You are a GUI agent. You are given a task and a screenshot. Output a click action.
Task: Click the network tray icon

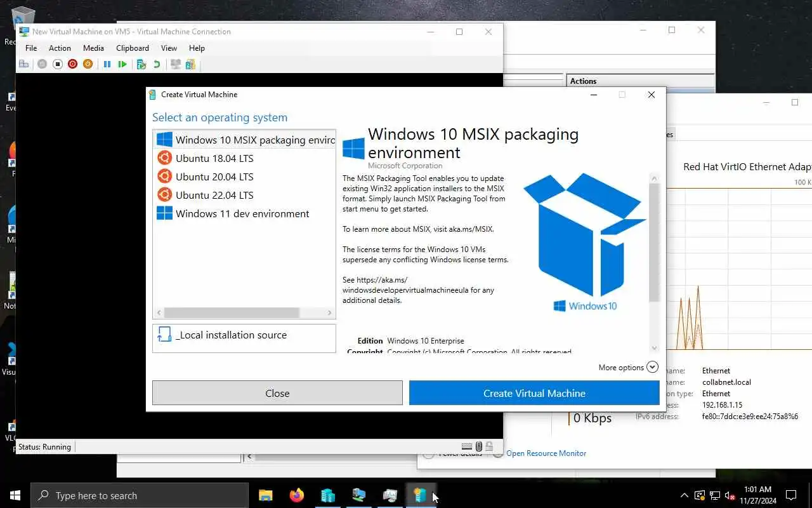point(715,495)
